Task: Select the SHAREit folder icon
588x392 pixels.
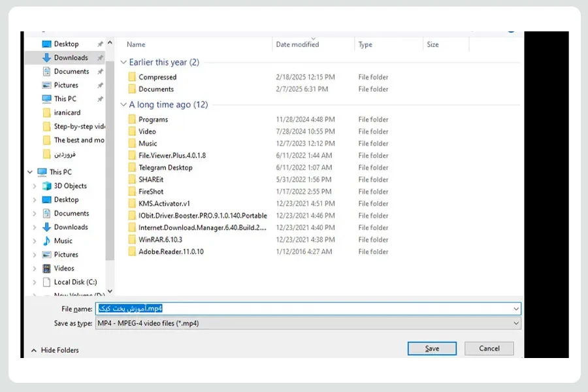Action: [x=132, y=179]
